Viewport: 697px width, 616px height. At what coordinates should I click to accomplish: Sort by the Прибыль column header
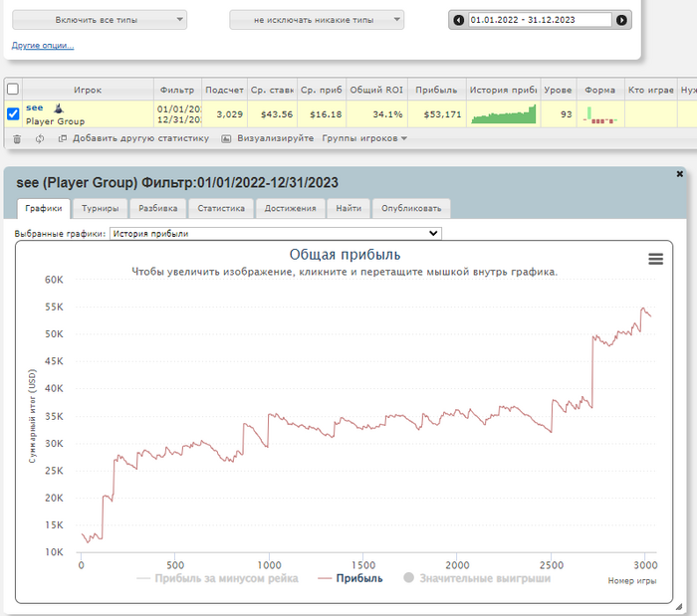click(x=436, y=90)
